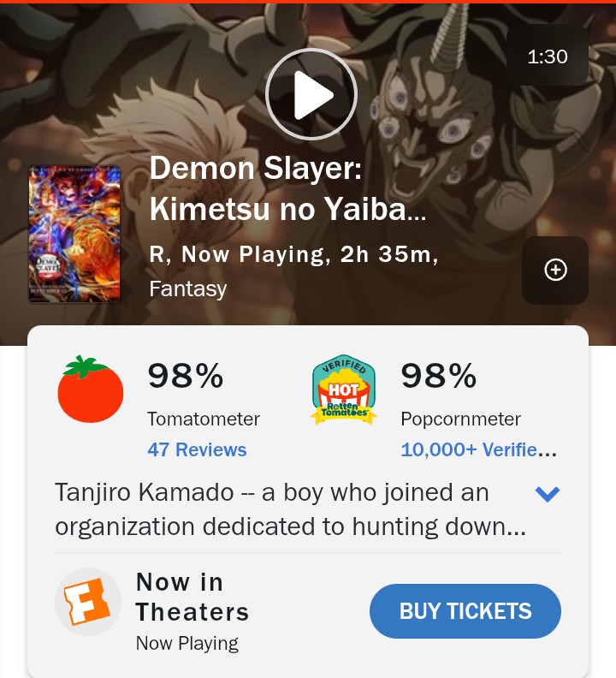Click the Popcornmeter label text
Screen dimensions: 616x678
coord(461,419)
